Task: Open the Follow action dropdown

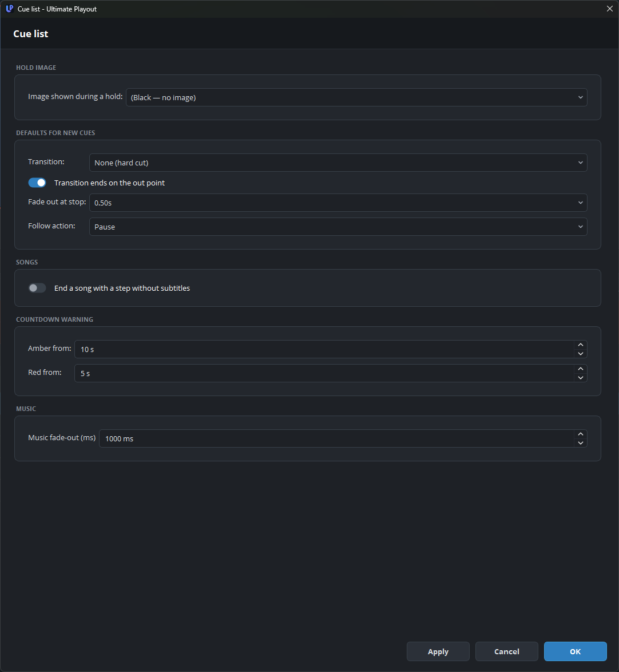Action: (338, 227)
